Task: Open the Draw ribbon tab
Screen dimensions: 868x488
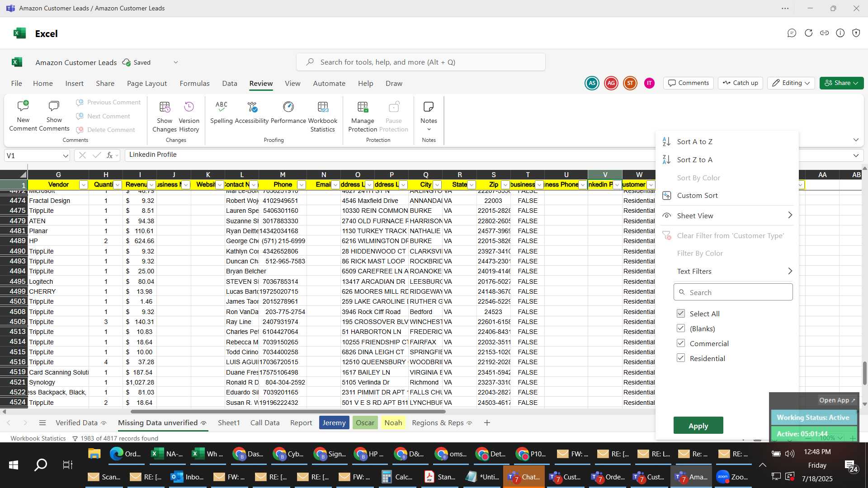Action: (394, 83)
